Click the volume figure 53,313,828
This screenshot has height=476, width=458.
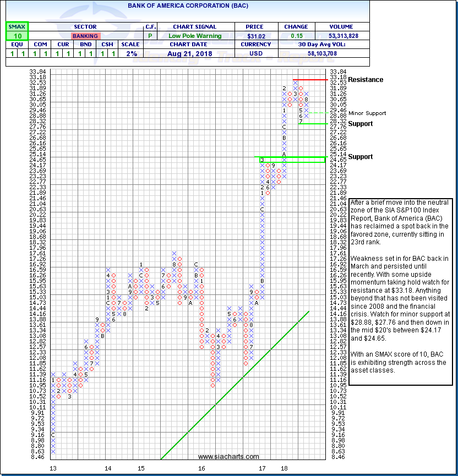point(329,35)
